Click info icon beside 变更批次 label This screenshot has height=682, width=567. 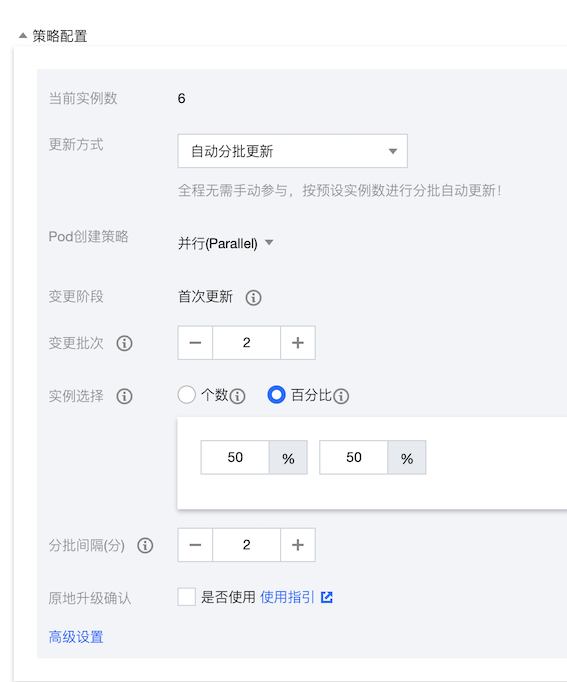point(124,343)
